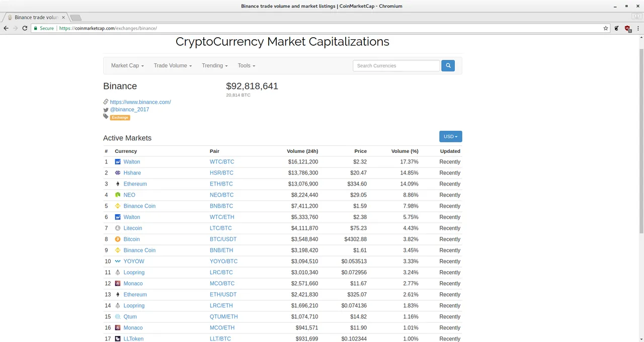Viewport: 644px width, 342px height.
Task: Click the Hshare coin icon
Action: 118,173
